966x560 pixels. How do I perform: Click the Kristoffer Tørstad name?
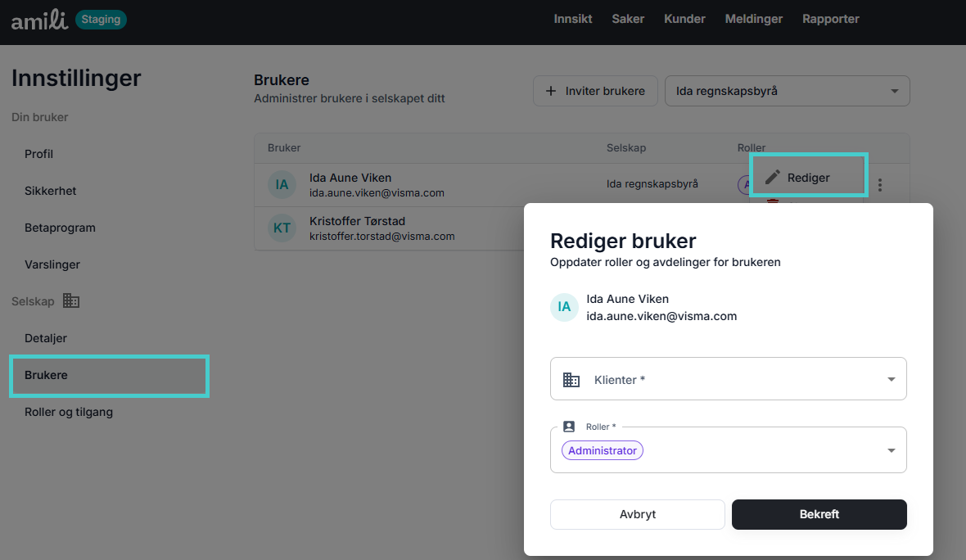[357, 221]
